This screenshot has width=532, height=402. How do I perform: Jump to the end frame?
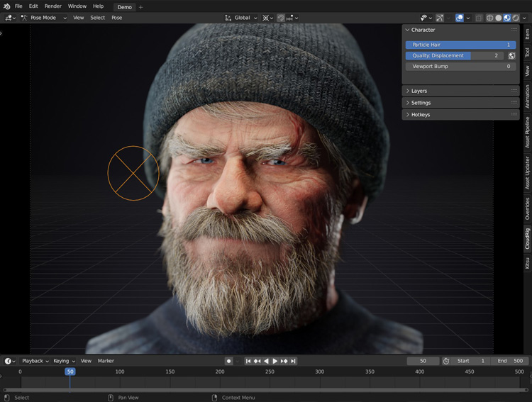coord(293,361)
